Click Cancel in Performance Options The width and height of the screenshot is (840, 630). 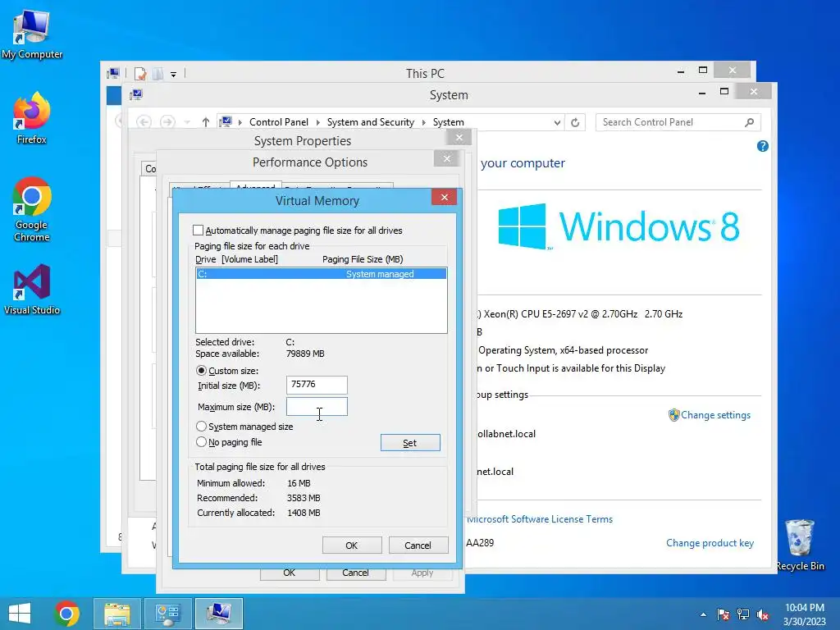356,573
